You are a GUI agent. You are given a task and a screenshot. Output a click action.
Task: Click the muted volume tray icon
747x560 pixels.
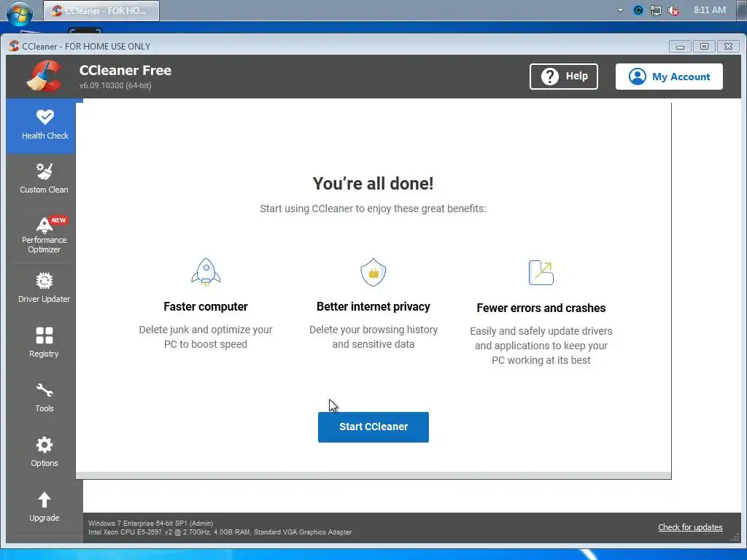(673, 10)
